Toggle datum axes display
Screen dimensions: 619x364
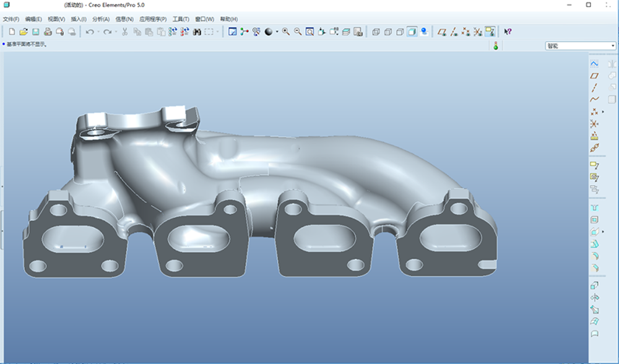click(454, 32)
